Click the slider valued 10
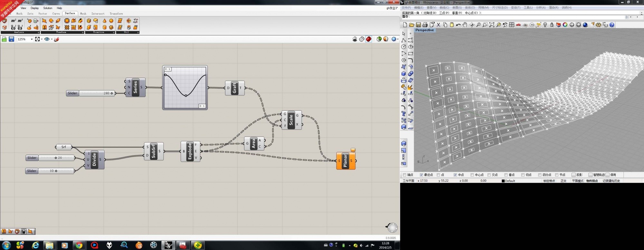This screenshot has height=250, width=644. click(50, 171)
